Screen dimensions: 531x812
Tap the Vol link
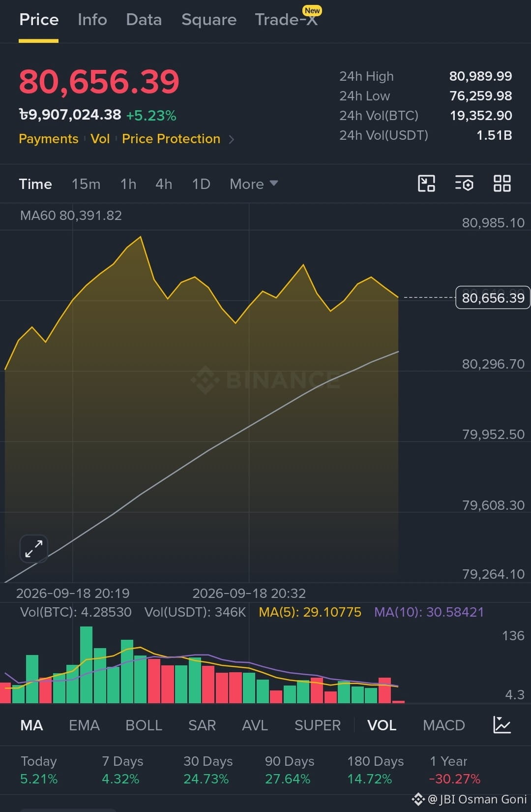(x=100, y=139)
